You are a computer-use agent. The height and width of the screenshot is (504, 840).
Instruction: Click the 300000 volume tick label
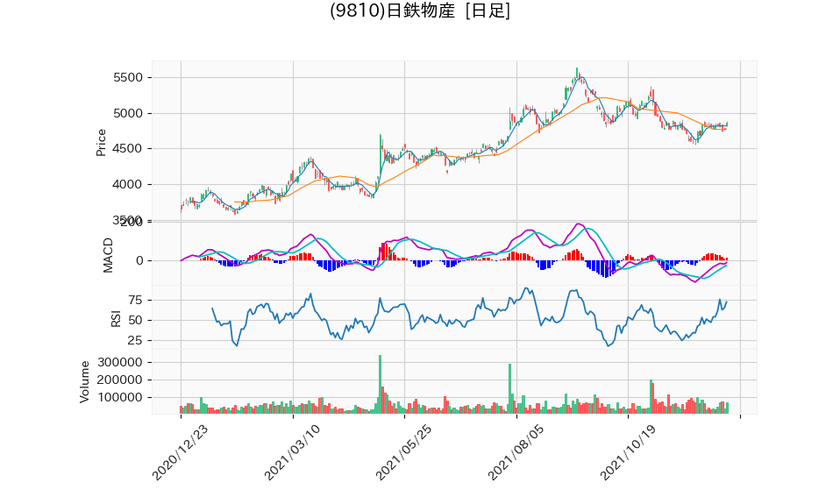pyautogui.click(x=120, y=363)
